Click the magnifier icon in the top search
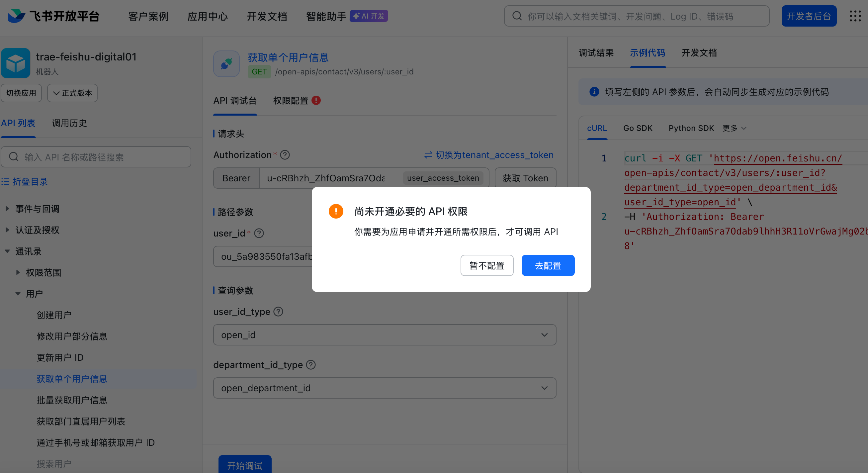 (517, 16)
